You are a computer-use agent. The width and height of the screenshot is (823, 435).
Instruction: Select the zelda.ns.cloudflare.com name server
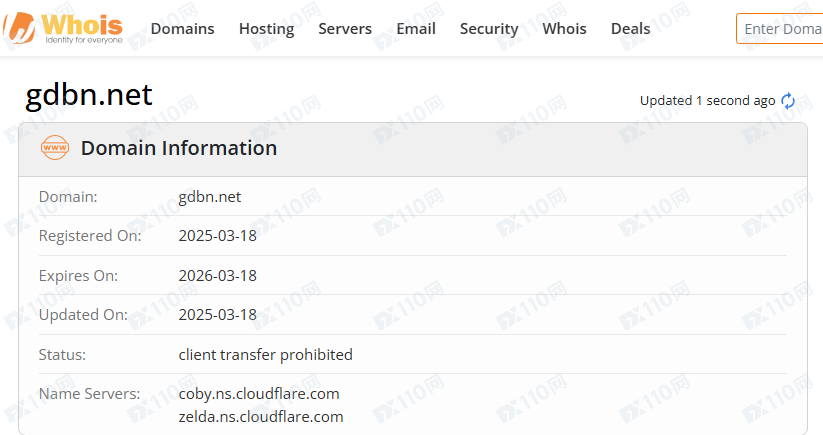point(261,416)
